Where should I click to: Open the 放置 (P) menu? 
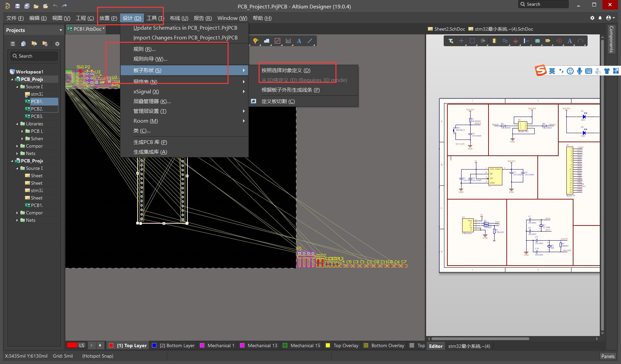[108, 18]
